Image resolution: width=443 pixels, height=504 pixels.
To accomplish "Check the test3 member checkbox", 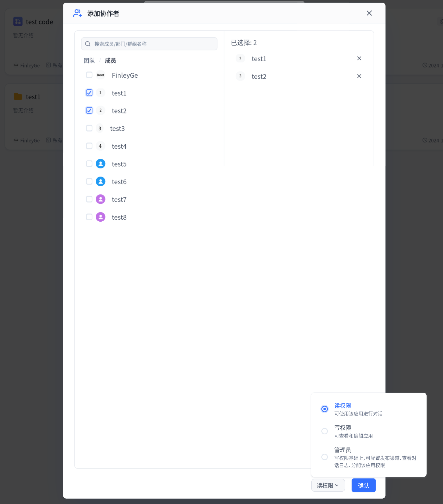I will coord(89,128).
